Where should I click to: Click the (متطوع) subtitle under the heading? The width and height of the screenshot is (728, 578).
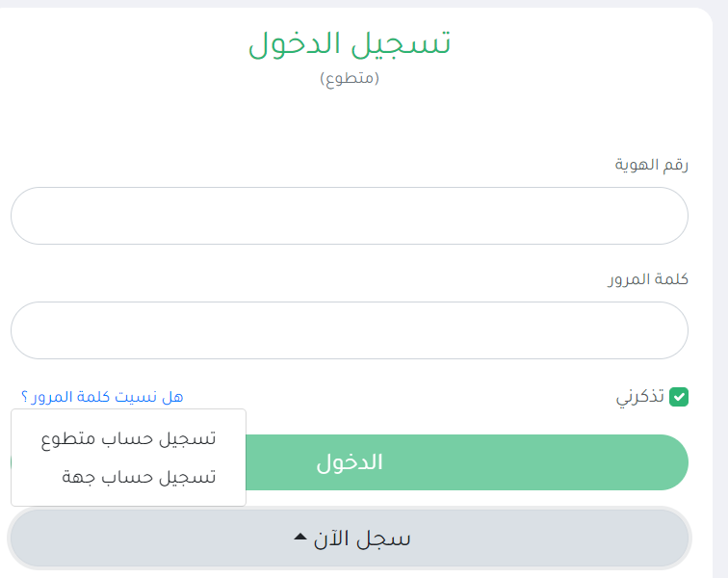click(x=350, y=78)
